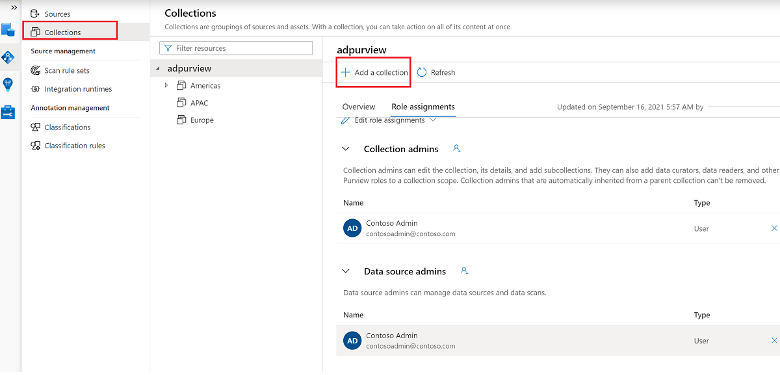Click the Scan rule sets icon
The height and width of the screenshot is (375, 780).
(35, 71)
